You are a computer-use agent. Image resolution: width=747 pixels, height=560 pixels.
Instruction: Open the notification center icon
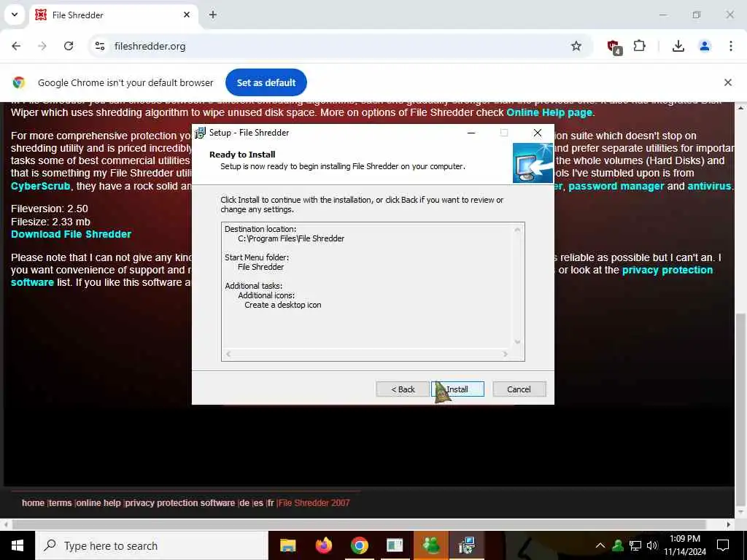click(x=723, y=545)
